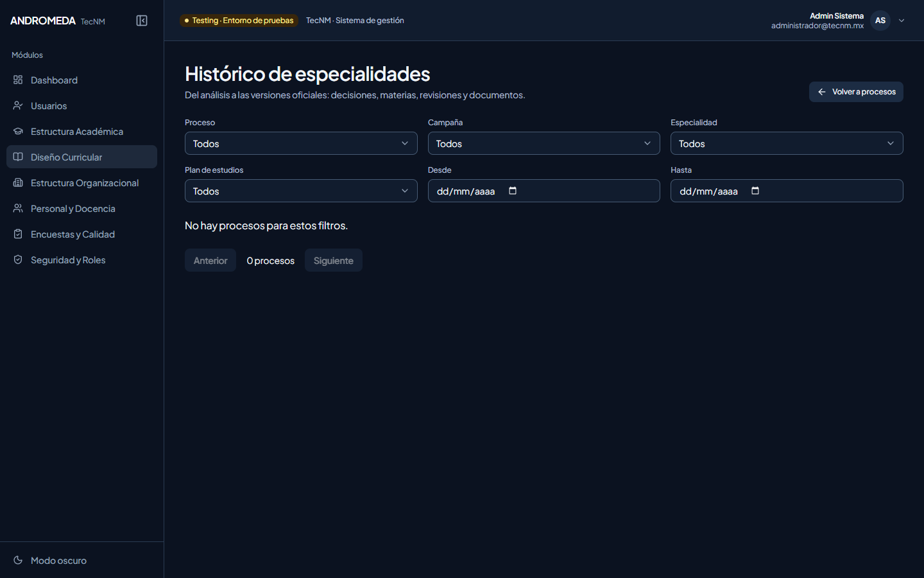The image size is (924, 578).
Task: Click the Testing Entorno de pruebas badge
Action: click(x=239, y=21)
